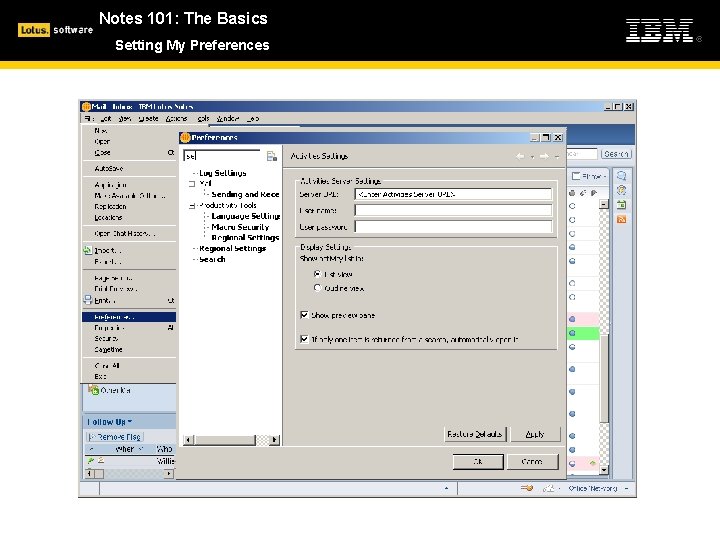Click the forward arrow in Preferences header
This screenshot has width=720, height=540.
(544, 156)
